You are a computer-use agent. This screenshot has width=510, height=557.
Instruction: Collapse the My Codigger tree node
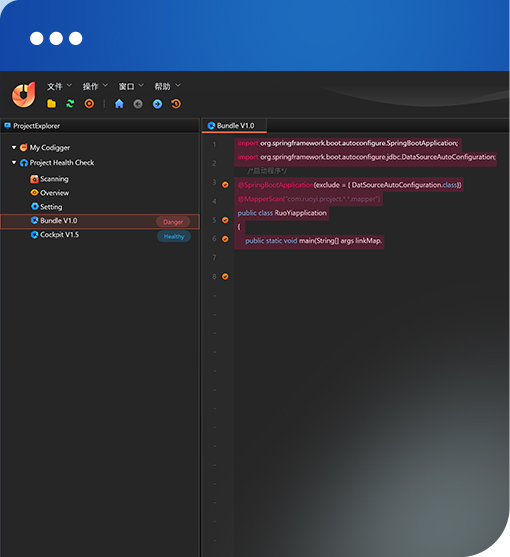14,147
